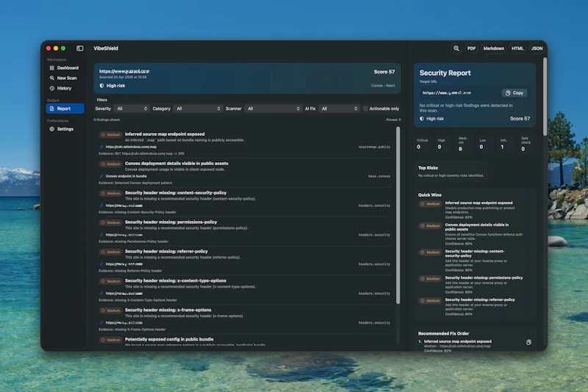588x392 pixels.
Task: Export the report as JSON
Action: [537, 48]
